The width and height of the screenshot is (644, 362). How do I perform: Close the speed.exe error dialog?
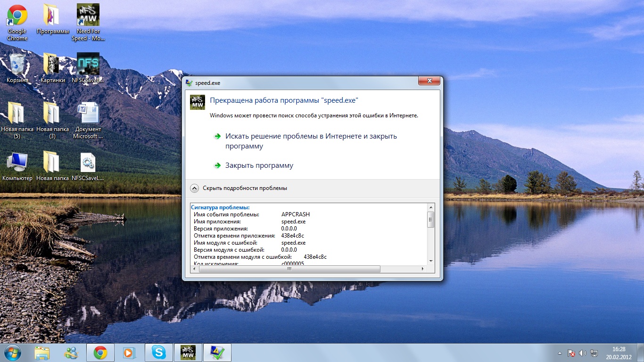(x=429, y=82)
